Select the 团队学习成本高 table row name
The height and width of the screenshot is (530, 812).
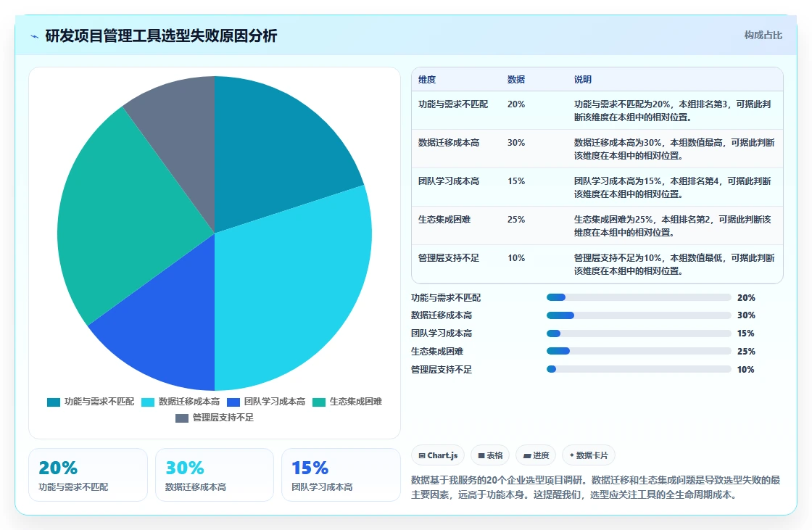pyautogui.click(x=449, y=181)
